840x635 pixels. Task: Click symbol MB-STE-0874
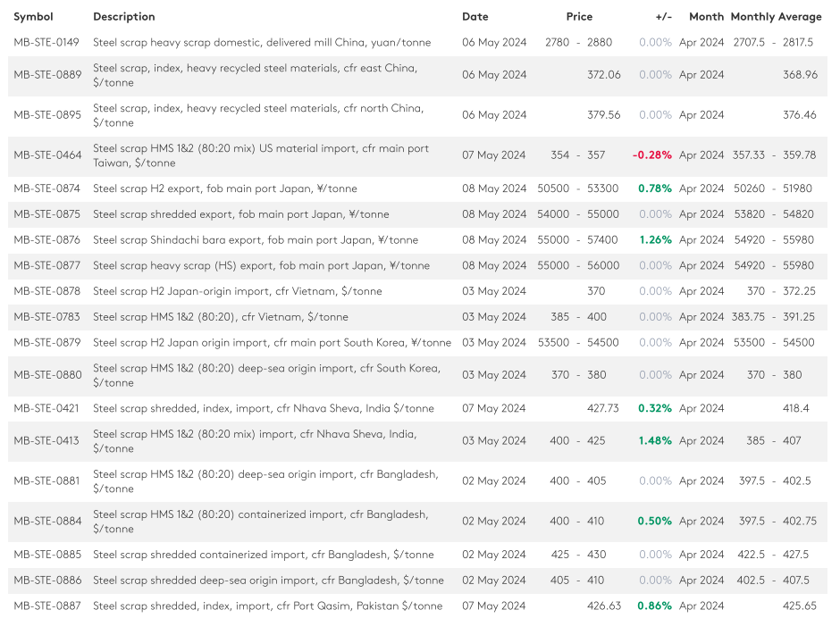click(46, 188)
